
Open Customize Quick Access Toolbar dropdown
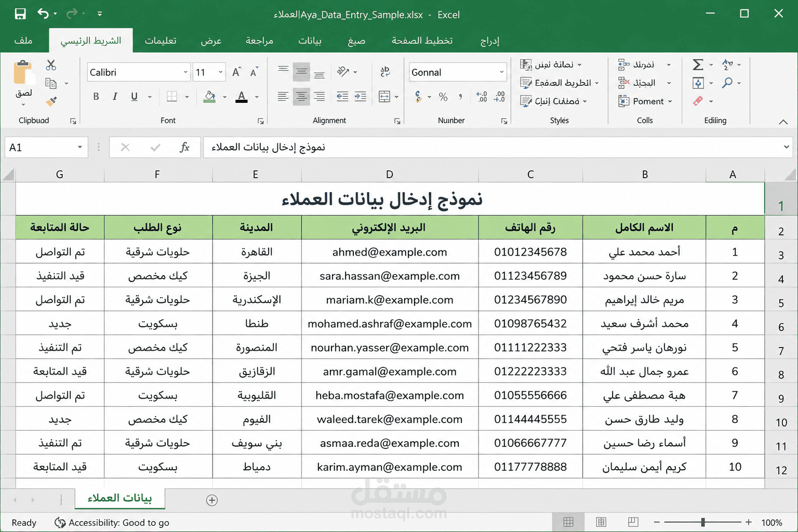click(100, 14)
